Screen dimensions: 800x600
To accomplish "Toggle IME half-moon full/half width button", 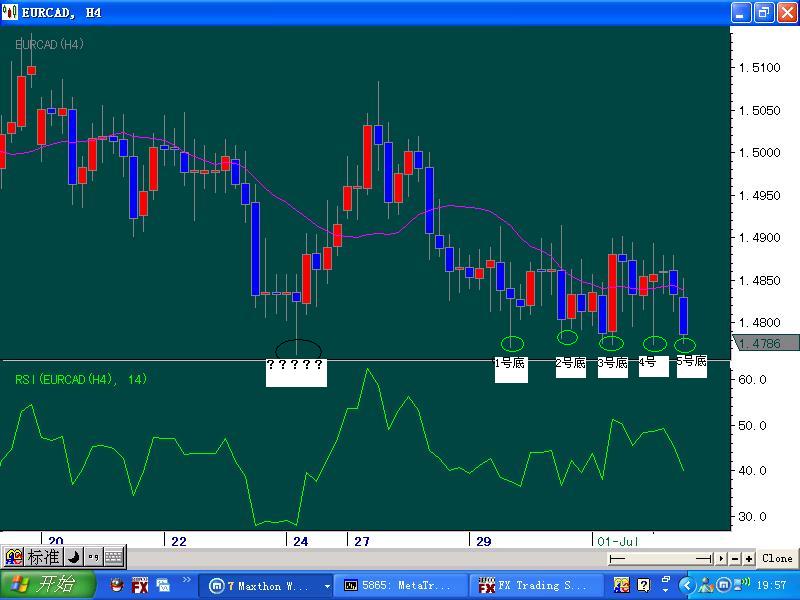I will pos(74,557).
